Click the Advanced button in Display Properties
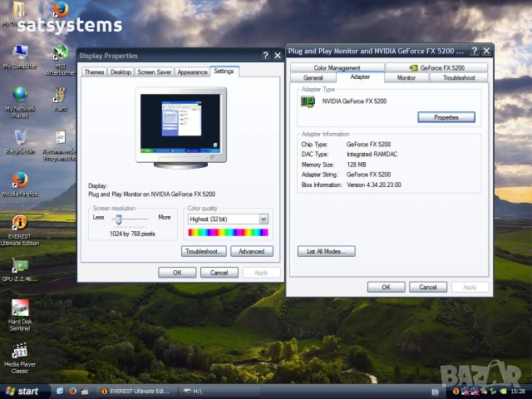The image size is (532, 399). click(251, 251)
